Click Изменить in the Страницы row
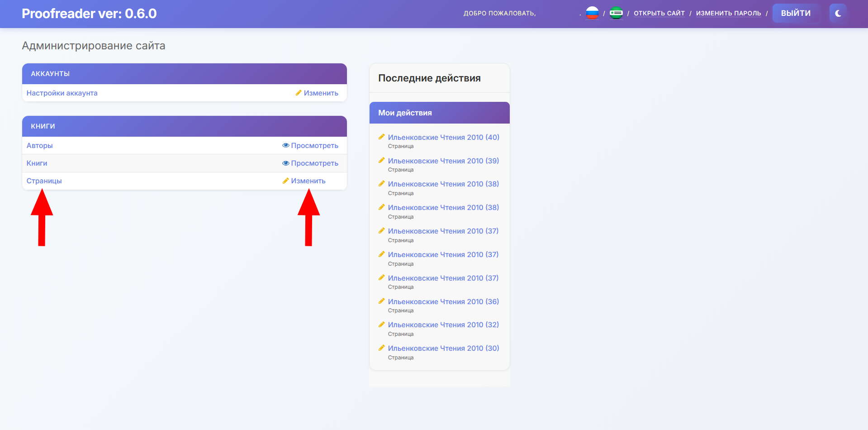This screenshot has height=430, width=868. tap(304, 181)
